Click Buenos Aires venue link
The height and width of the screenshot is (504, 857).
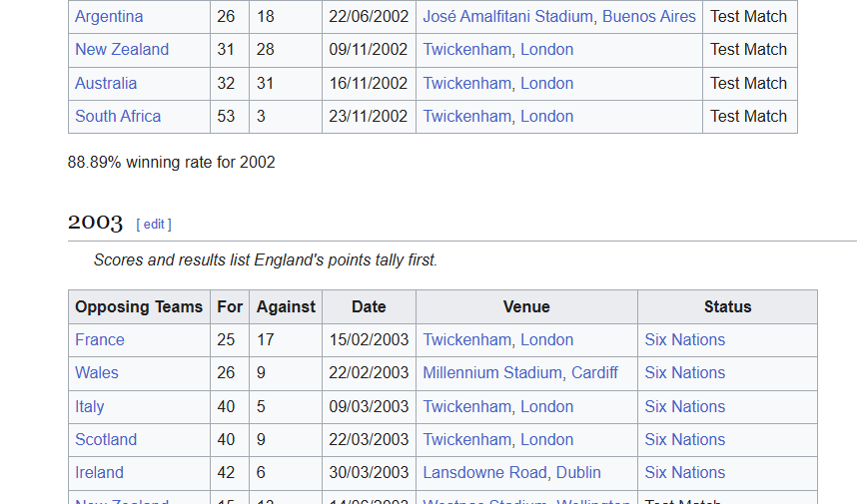point(649,16)
